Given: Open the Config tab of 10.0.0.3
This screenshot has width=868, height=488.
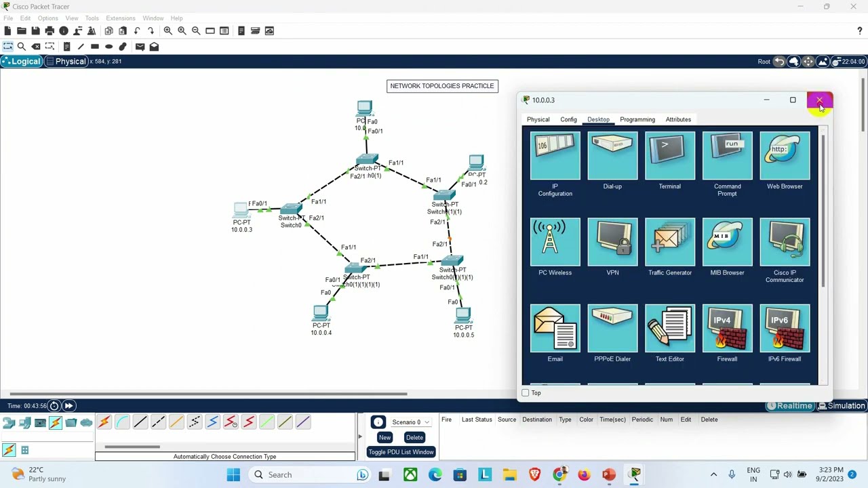Looking at the screenshot, I should coord(568,119).
